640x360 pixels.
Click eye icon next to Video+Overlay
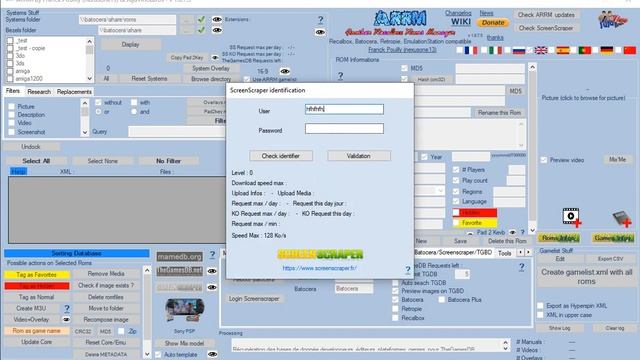coord(66,320)
